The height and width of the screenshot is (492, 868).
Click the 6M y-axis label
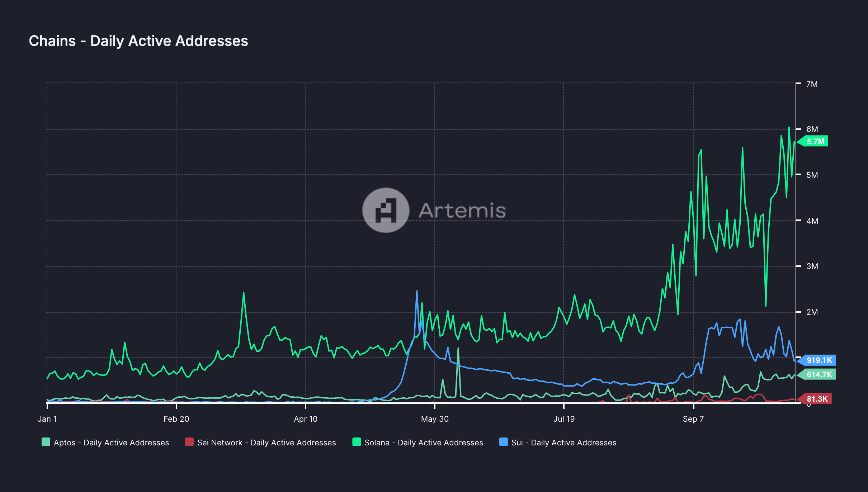pyautogui.click(x=812, y=129)
